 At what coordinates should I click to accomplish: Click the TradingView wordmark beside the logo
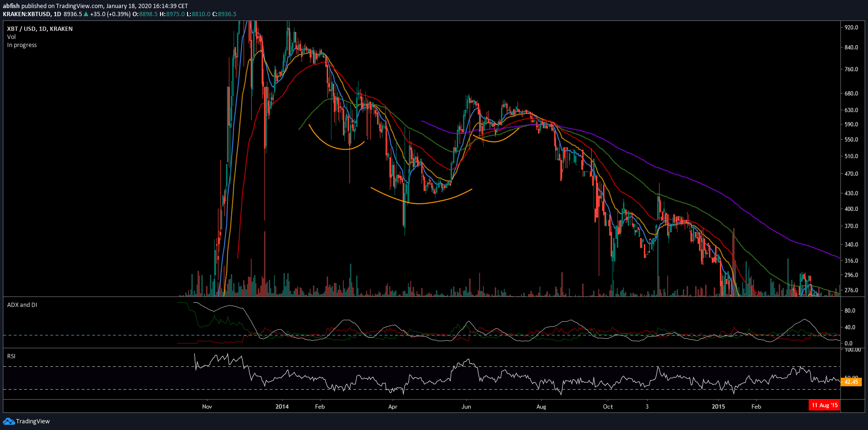click(33, 421)
